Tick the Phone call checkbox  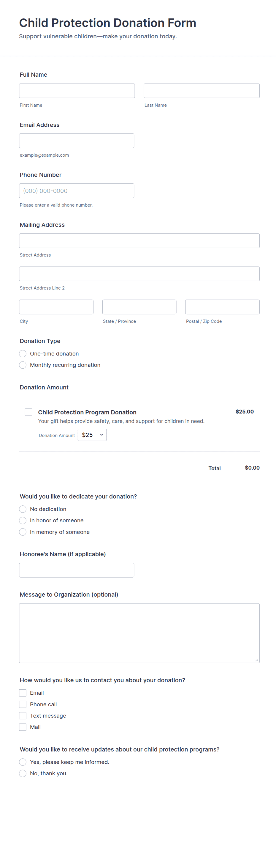[23, 704]
